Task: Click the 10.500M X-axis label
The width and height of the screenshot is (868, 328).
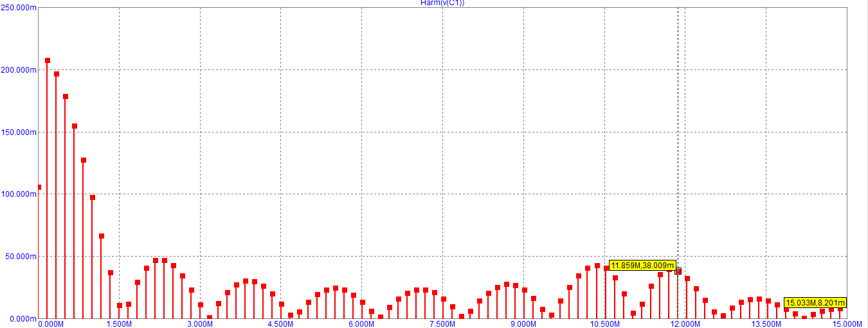Action: [604, 323]
